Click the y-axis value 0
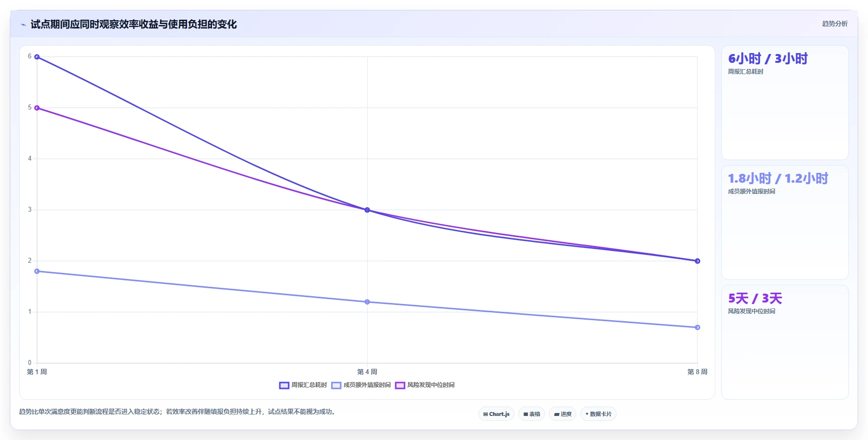 coord(29,363)
